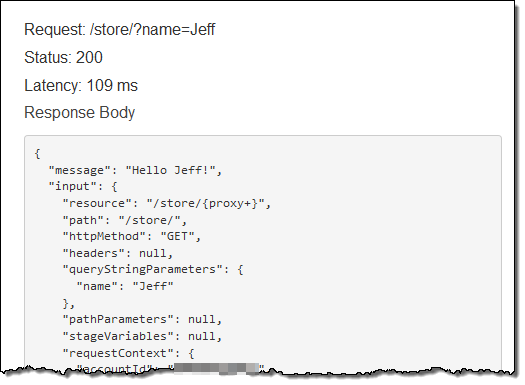The image size is (525, 385).
Task: Click the "headers": null line
Action: pyautogui.click(x=118, y=253)
